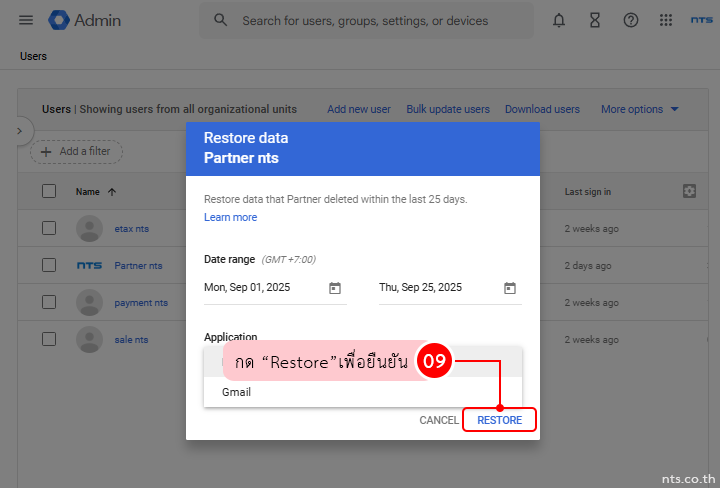The image size is (720, 488).
Task: Open end date calendar picker
Action: 510,288
